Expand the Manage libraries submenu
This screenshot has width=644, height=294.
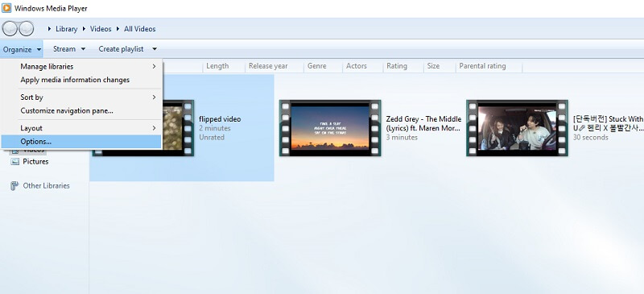tap(81, 66)
